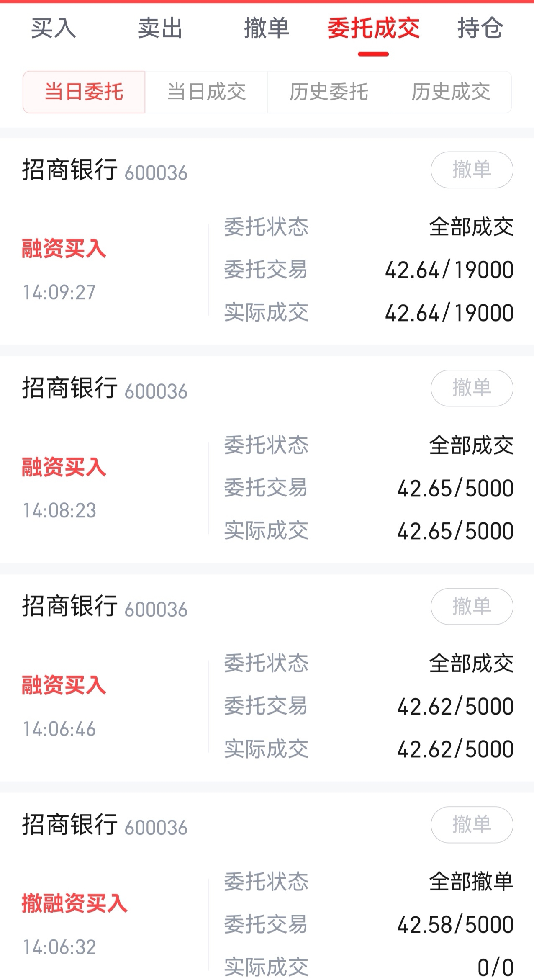The width and height of the screenshot is (534, 980).
Task: Switch to the 卖出 tab
Action: 160,28
